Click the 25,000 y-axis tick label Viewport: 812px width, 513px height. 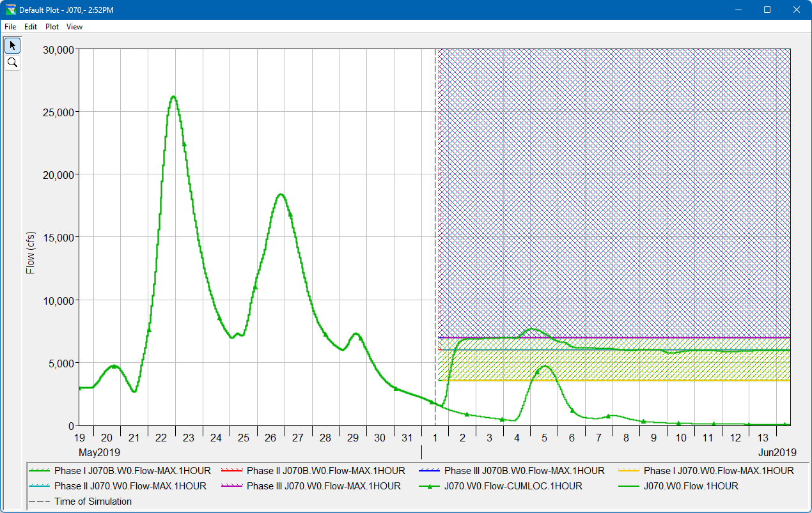(59, 112)
